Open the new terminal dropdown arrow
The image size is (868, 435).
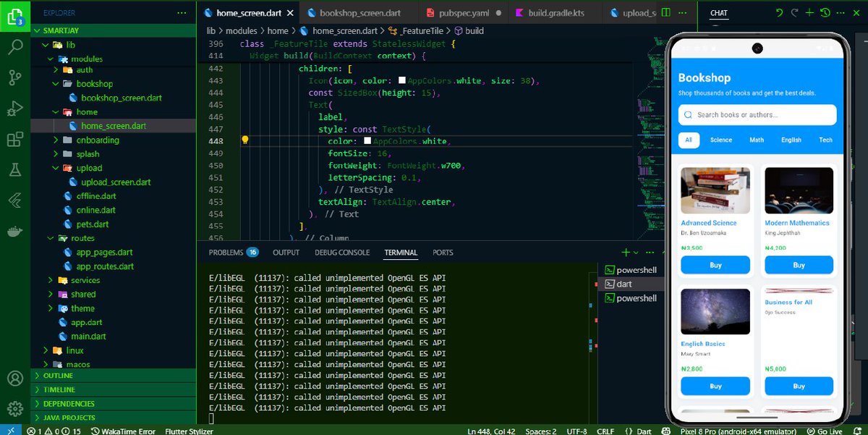pos(636,253)
